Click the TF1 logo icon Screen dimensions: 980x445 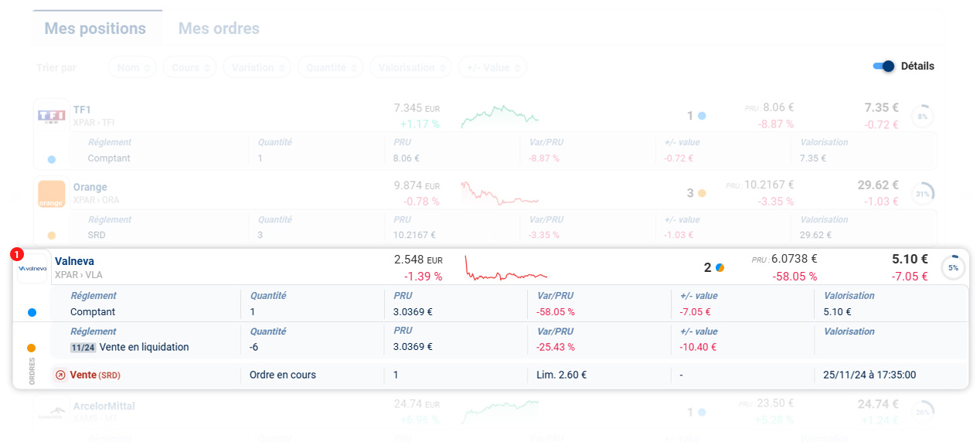tap(51, 116)
